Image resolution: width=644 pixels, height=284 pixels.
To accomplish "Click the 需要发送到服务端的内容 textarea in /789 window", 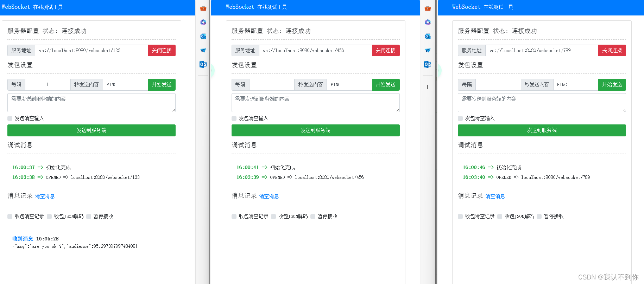I will pyautogui.click(x=542, y=103).
